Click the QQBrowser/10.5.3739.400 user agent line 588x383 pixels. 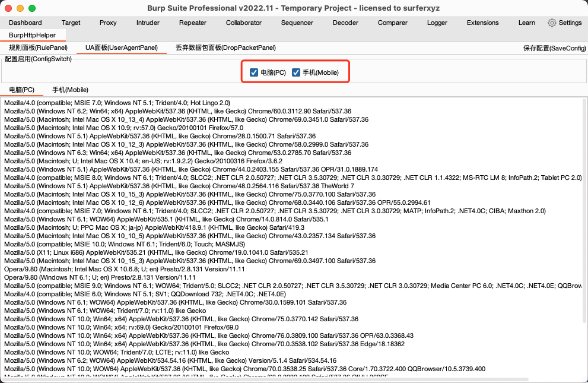pos(245,369)
